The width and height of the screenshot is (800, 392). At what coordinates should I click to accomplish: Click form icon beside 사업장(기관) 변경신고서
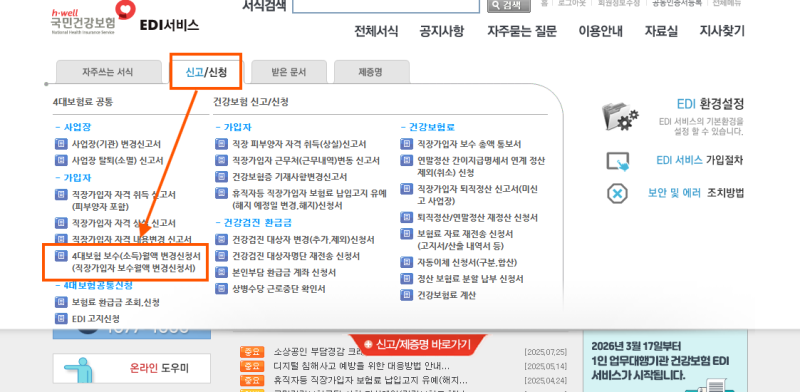(x=61, y=144)
